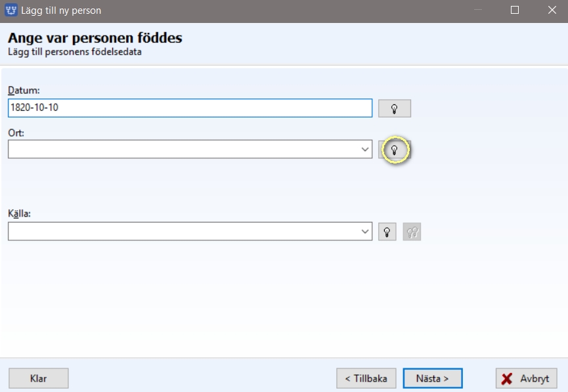Open the app icon menu in the title bar

[11, 10]
